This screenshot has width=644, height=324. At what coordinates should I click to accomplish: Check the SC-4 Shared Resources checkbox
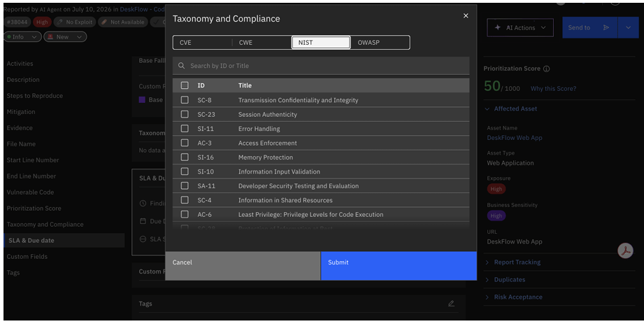point(185,200)
